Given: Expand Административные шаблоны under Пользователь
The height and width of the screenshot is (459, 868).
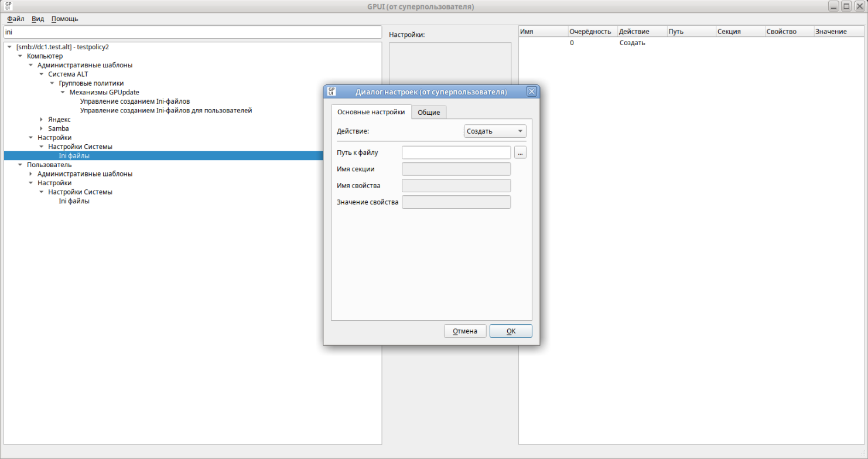Looking at the screenshot, I should click(x=30, y=174).
